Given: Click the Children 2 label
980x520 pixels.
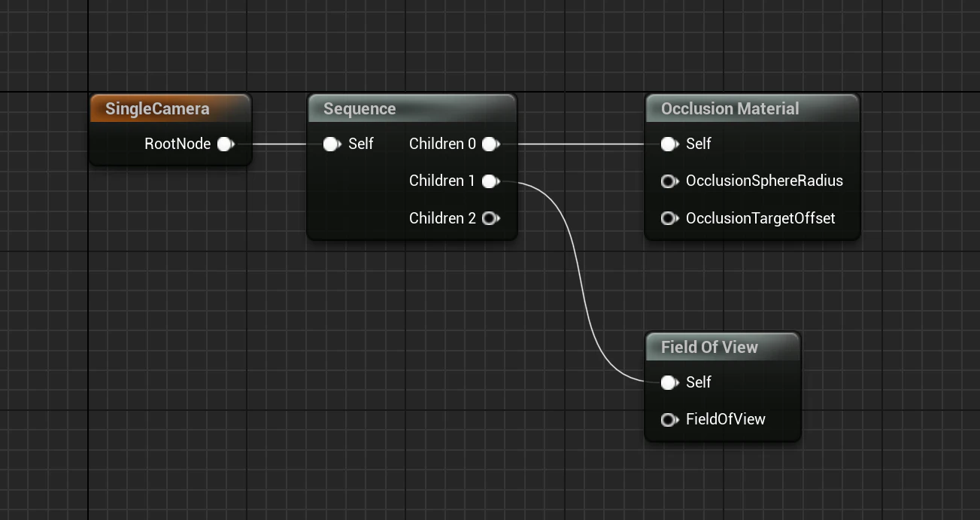Looking at the screenshot, I should tap(442, 218).
